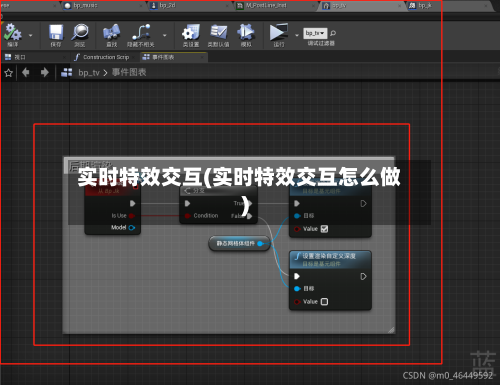
Task: Click the 事件图表 breadcrumb text
Action: pyautogui.click(x=129, y=72)
